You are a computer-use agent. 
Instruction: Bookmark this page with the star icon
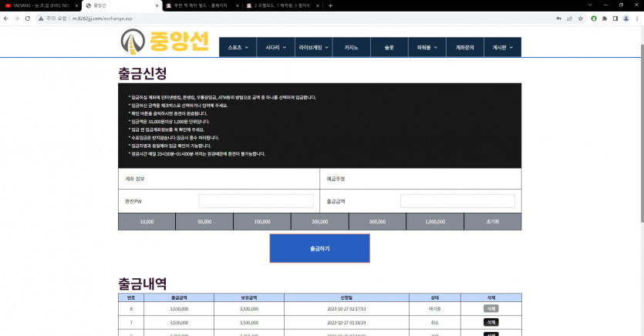tap(580, 18)
